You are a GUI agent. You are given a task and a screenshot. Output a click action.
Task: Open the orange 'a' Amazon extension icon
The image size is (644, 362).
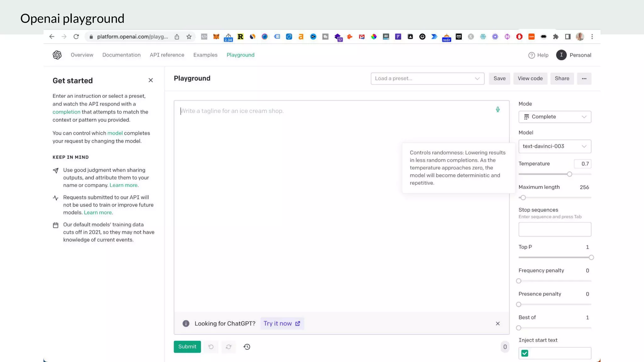[x=301, y=37]
